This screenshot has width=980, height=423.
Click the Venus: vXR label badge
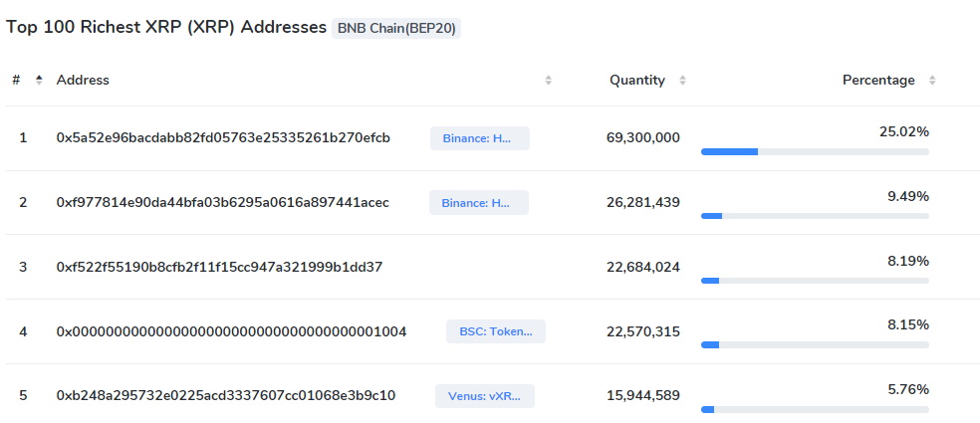point(484,396)
